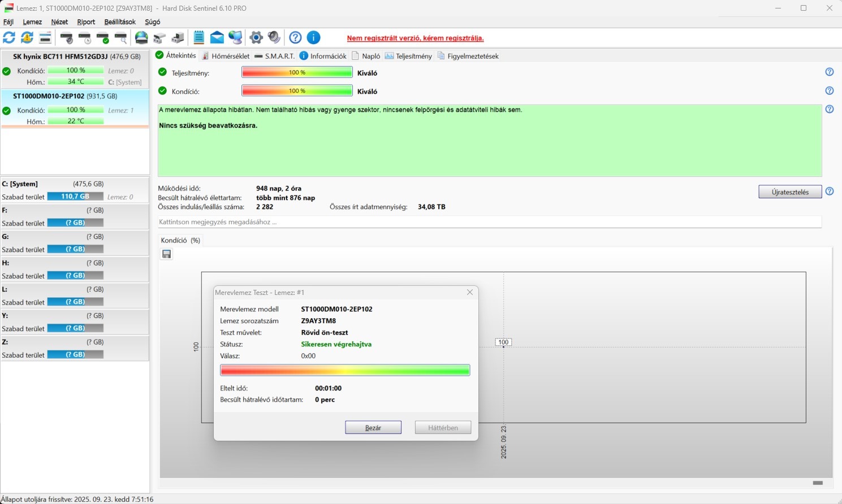Start the disk self-test icon with clock
The image size is (842, 504).
[x=85, y=38]
